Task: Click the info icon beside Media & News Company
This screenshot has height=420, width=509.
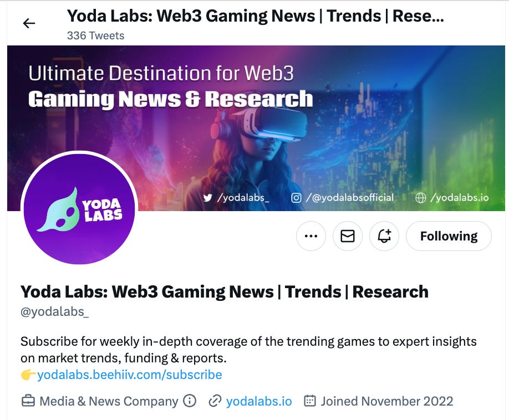Action: tap(190, 401)
